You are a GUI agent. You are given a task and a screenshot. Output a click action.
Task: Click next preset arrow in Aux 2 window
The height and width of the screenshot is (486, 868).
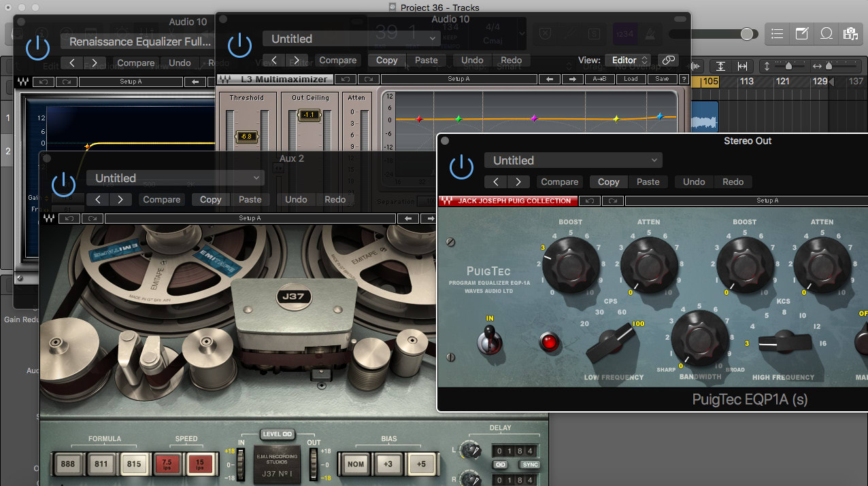(x=120, y=199)
